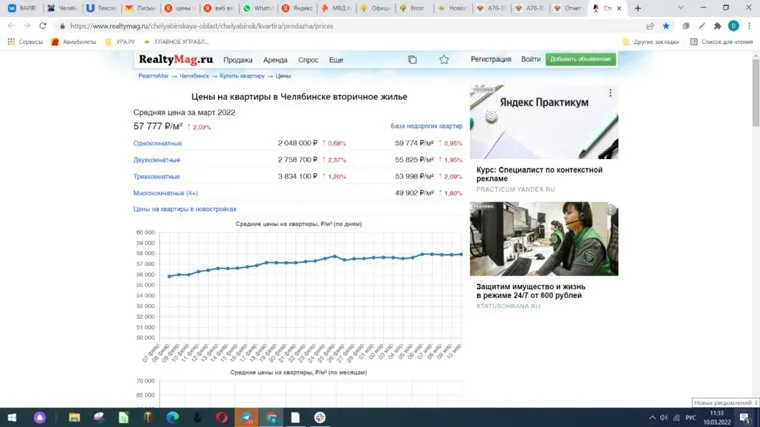Open the browser extensions puzzle icon

717,26
